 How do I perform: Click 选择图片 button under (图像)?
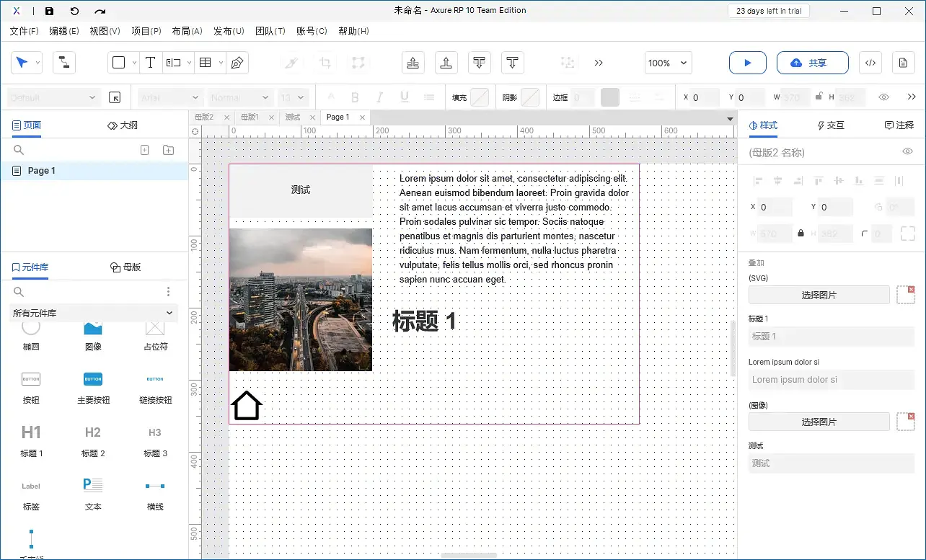click(819, 422)
